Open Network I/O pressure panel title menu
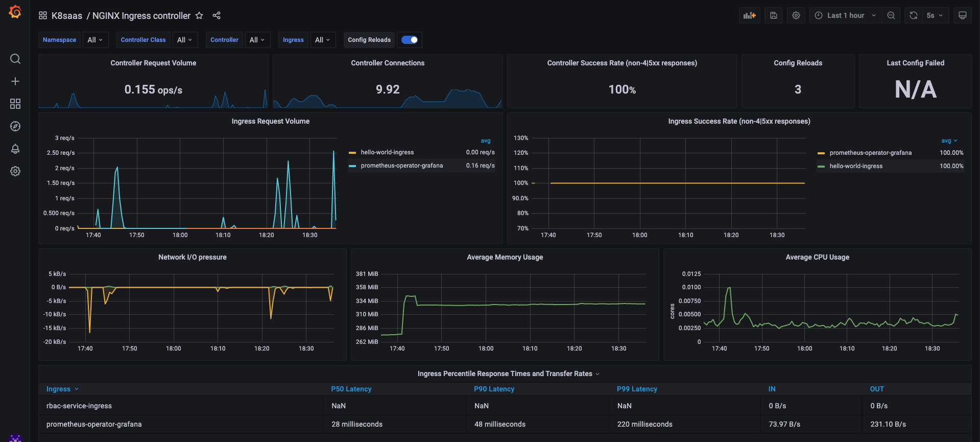 point(192,257)
